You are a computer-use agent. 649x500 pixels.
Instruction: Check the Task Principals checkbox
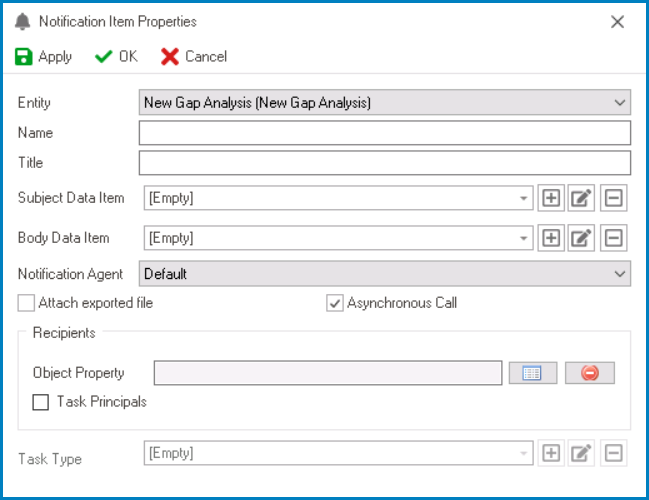coord(41,402)
